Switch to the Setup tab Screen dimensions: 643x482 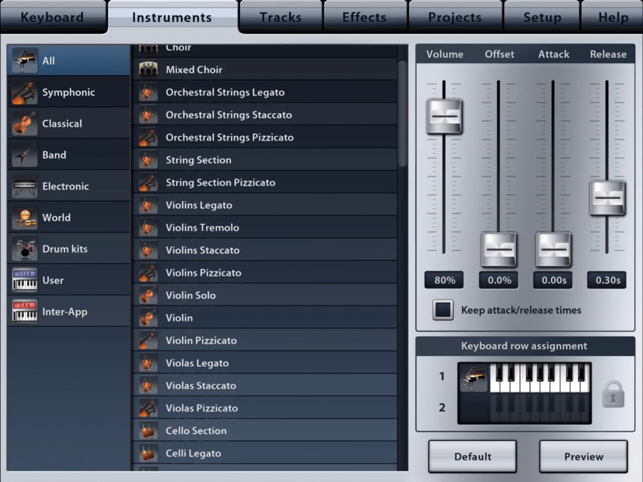click(542, 17)
